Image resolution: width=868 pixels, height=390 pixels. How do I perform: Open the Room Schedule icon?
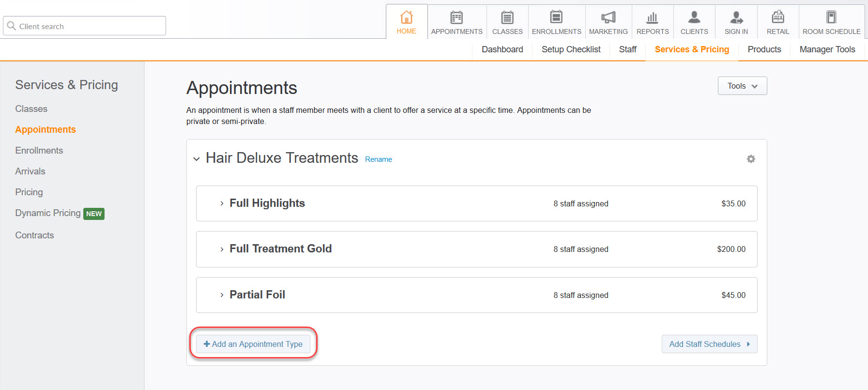pyautogui.click(x=831, y=17)
